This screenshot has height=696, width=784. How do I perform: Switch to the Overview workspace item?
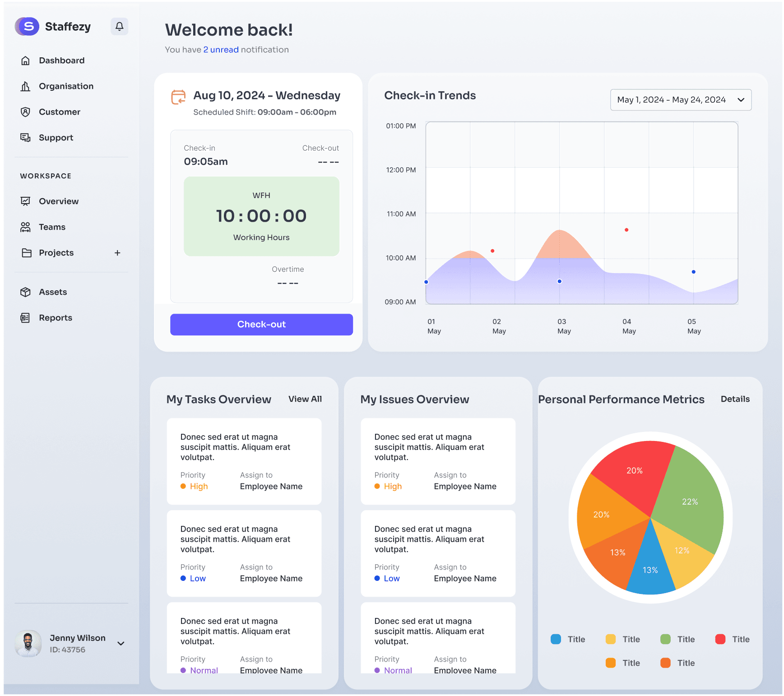25,201
